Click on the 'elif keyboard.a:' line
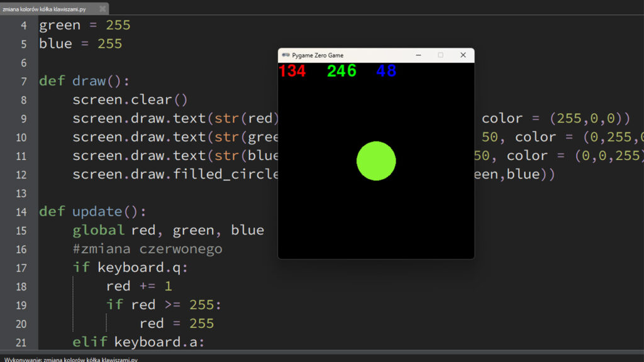The height and width of the screenshot is (362, 644). (x=138, y=342)
